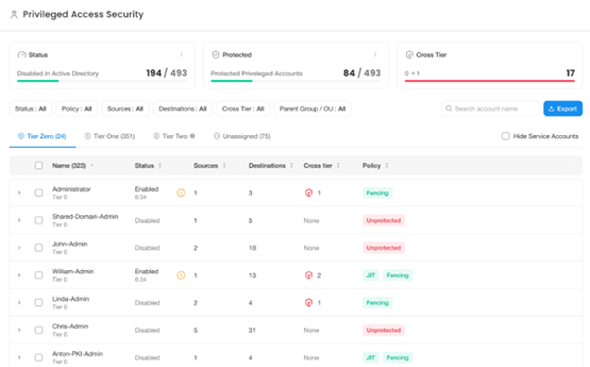The height and width of the screenshot is (367, 590).
Task: Click the Fencing tag in Linda-Admin row
Action: (x=377, y=303)
